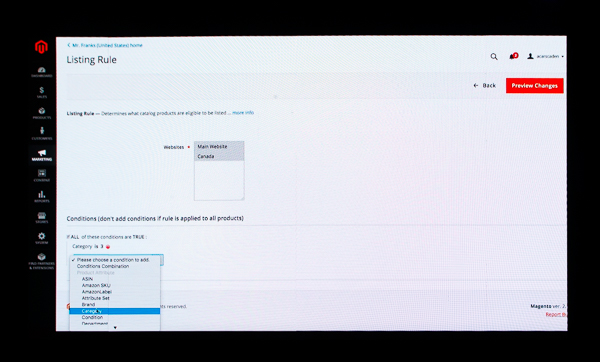Screen dimensions: 600x362
Task: Click the Back button
Action: 484,86
